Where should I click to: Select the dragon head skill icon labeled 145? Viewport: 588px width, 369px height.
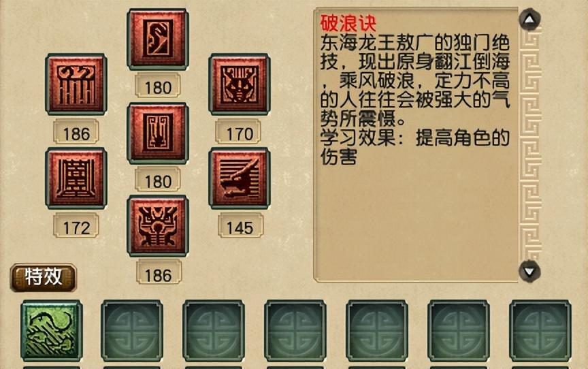tap(240, 178)
